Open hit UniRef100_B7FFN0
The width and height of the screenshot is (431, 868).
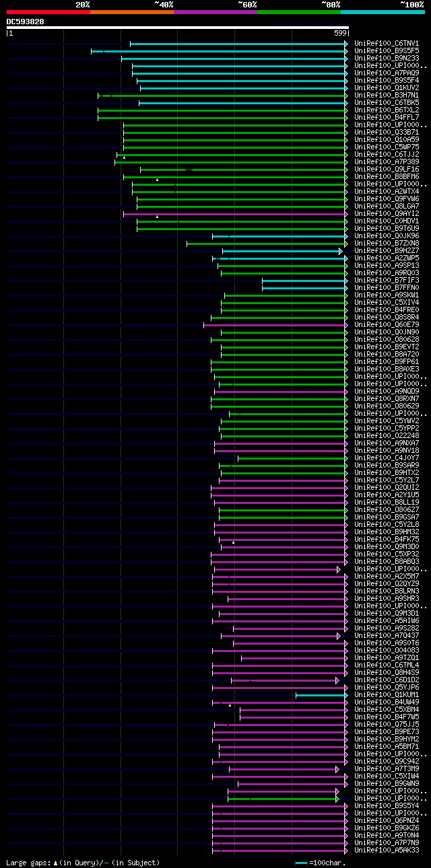(x=387, y=288)
